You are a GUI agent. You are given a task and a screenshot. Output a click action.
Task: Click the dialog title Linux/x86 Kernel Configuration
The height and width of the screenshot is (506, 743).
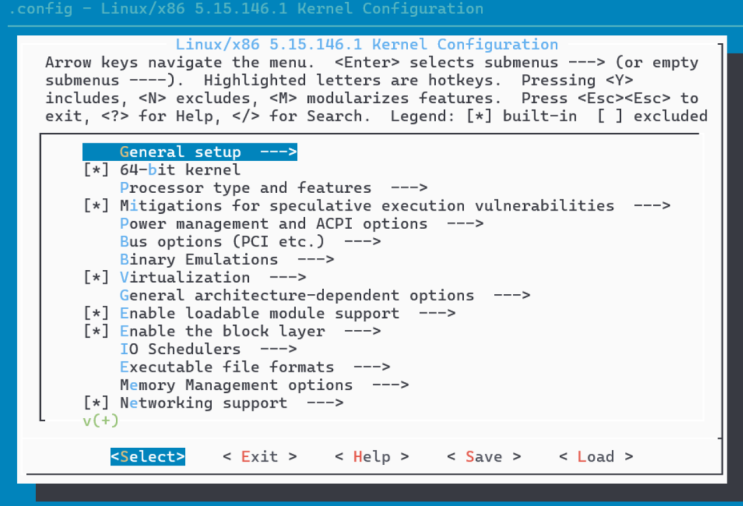point(367,45)
